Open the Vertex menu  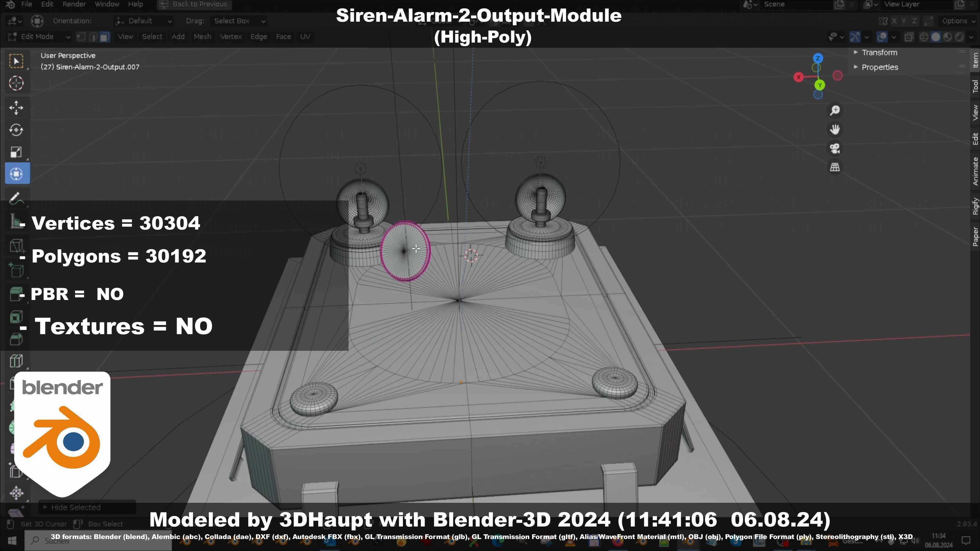231,37
